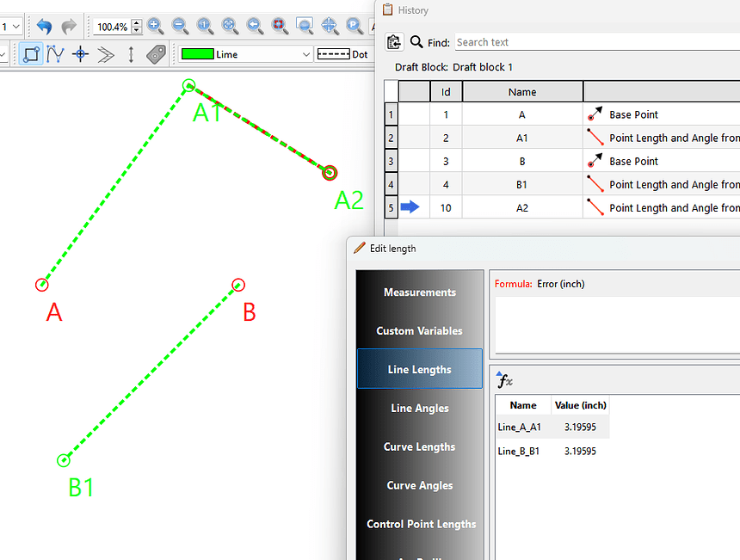
Task: Click the Zoom to previous view icon
Action: [x=255, y=27]
